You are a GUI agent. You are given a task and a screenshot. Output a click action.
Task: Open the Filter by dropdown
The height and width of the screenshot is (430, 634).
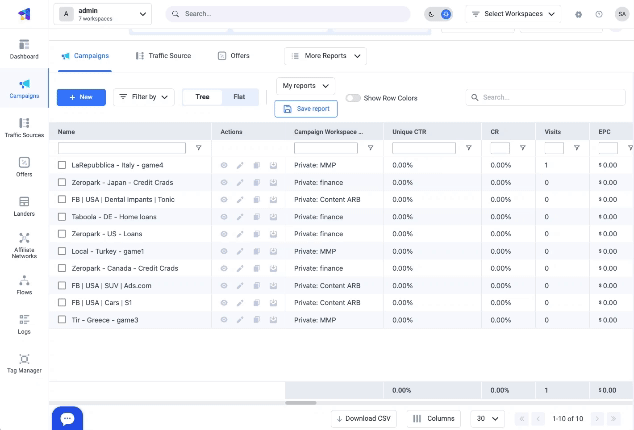(144, 97)
